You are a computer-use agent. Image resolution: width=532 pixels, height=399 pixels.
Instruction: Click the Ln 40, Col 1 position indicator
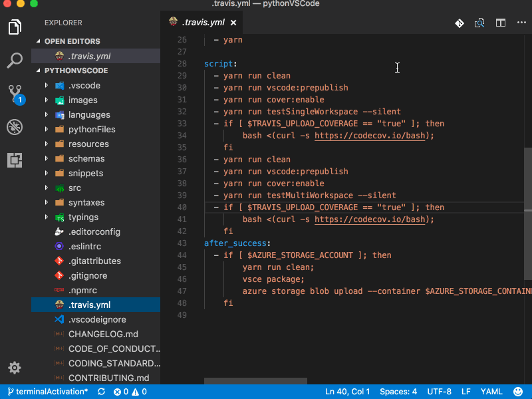click(x=347, y=392)
